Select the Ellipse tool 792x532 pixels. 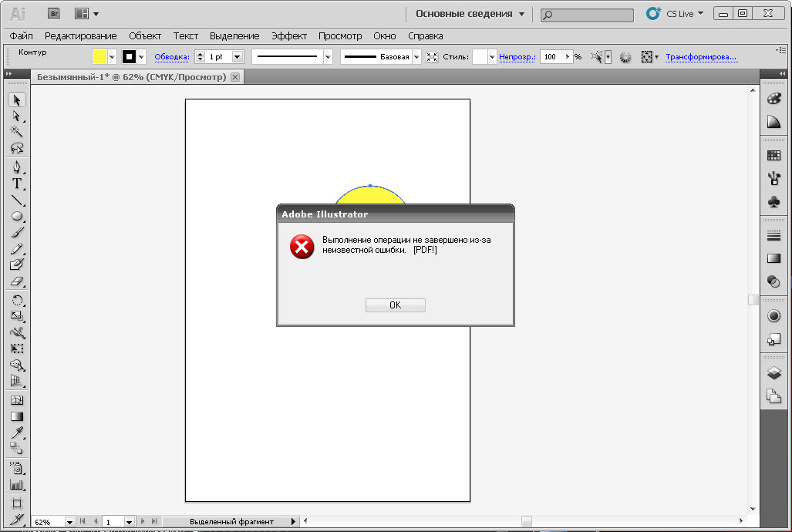click(x=17, y=216)
